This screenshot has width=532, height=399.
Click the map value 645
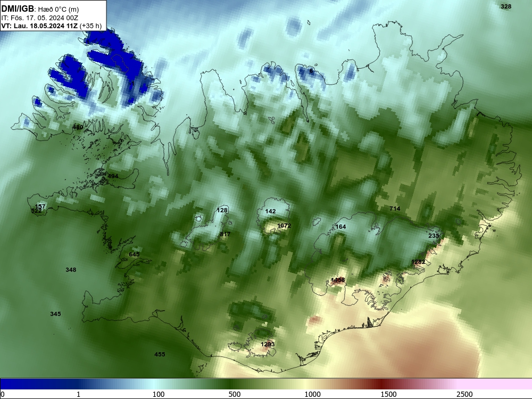135,254
